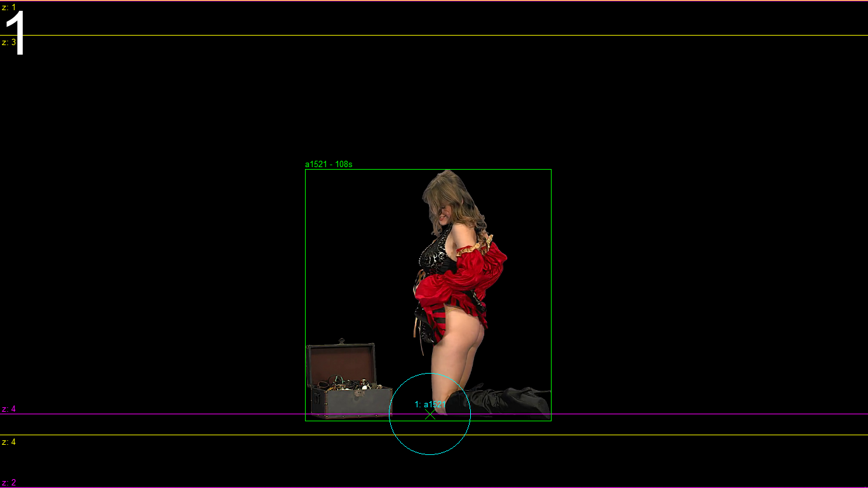868x488 pixels.
Task: Click the yellow 'z: 3' label
Action: click(9, 42)
